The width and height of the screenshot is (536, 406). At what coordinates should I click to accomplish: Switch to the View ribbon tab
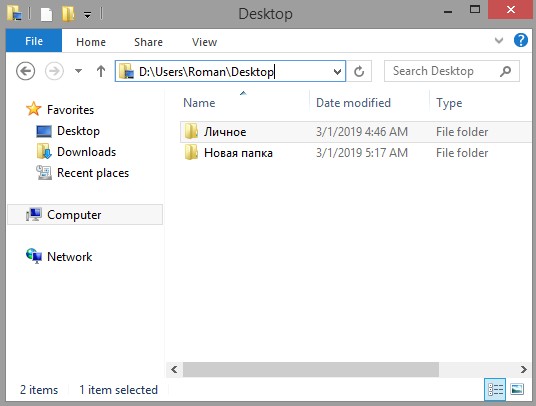coord(204,42)
